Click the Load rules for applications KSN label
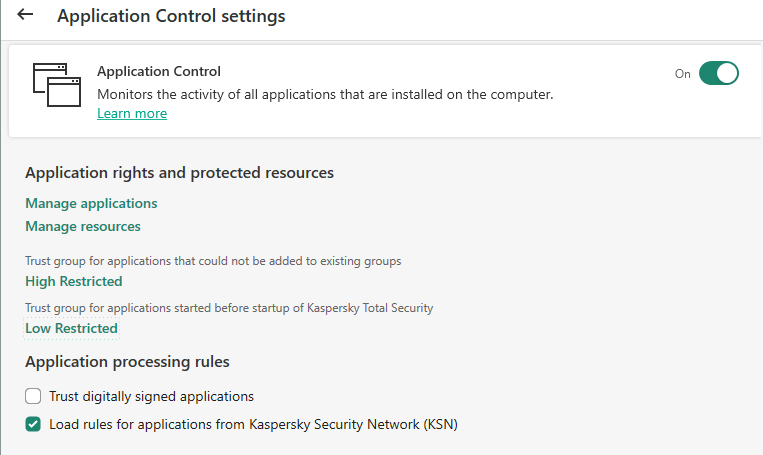The height and width of the screenshot is (455, 763). 253,424
